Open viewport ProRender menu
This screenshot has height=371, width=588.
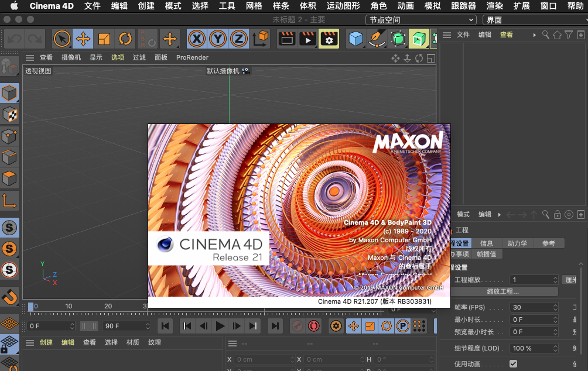192,57
